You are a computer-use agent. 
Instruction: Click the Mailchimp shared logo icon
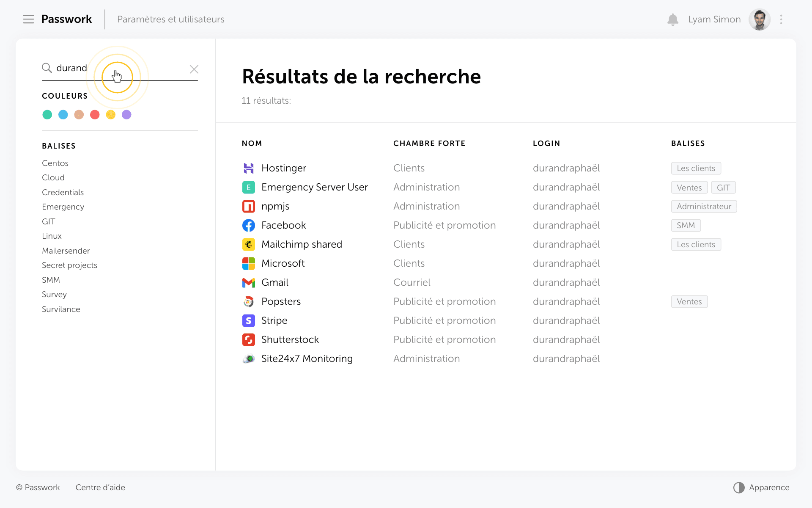pos(249,244)
